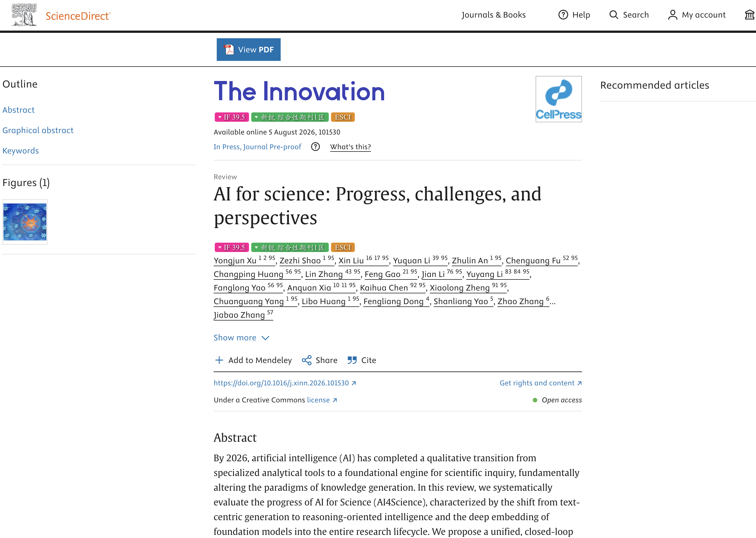Image resolution: width=756 pixels, height=538 pixels.
Task: Click the question mark icon beside What's this?
Action: tap(315, 147)
